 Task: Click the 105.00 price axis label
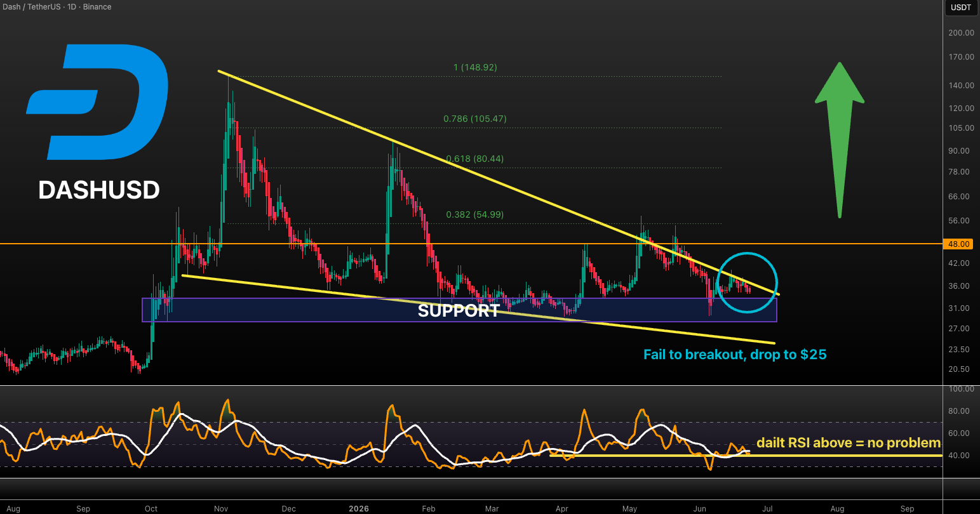click(962, 128)
